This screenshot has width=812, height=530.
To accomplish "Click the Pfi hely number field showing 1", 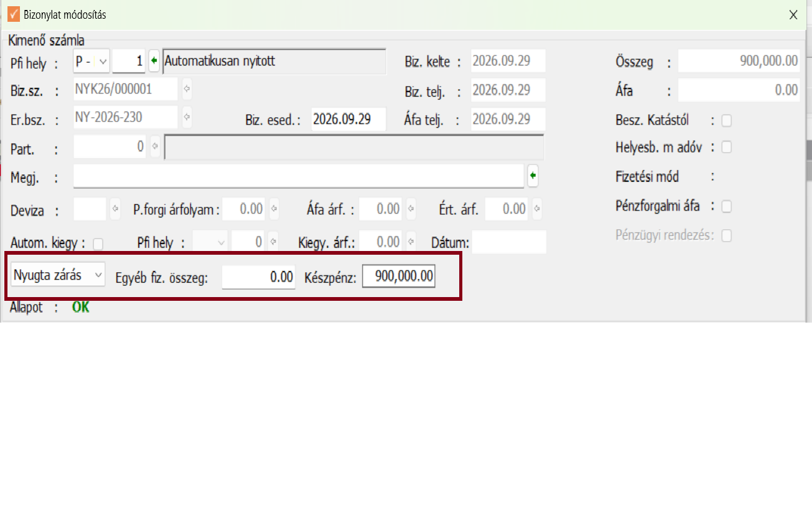I will click(x=129, y=62).
